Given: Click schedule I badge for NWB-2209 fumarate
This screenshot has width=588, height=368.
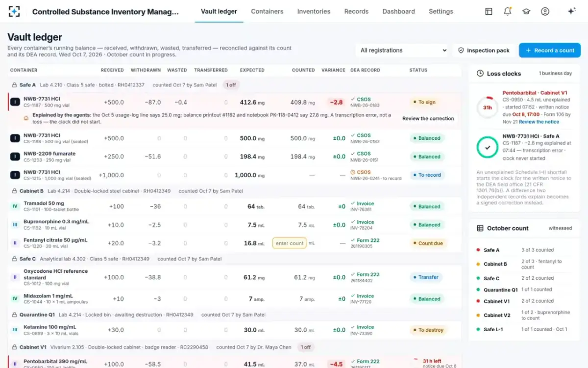Looking at the screenshot, I should [15, 157].
